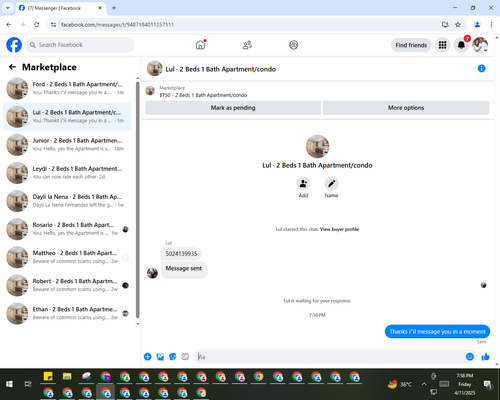500x400 pixels.
Task: Click the Facebook logo icon
Action: (14, 45)
